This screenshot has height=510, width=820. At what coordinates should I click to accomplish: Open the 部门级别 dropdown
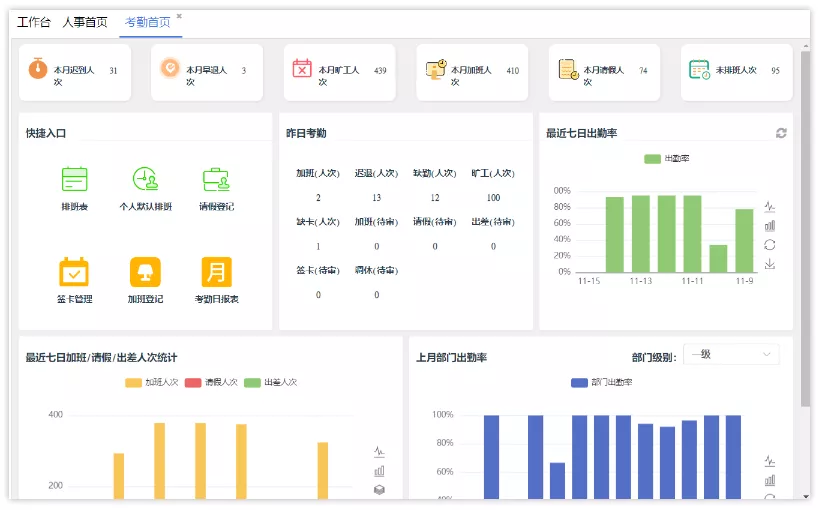point(731,354)
